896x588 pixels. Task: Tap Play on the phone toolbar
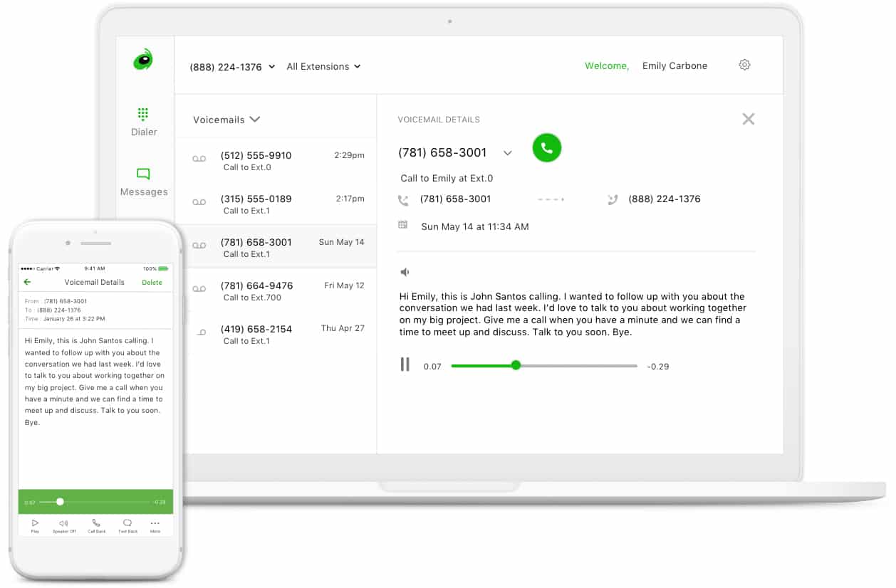pyautogui.click(x=35, y=526)
